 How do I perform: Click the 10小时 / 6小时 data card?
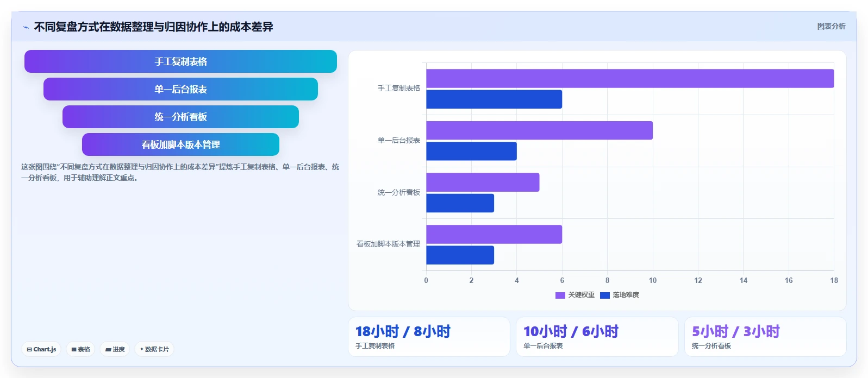pos(597,337)
